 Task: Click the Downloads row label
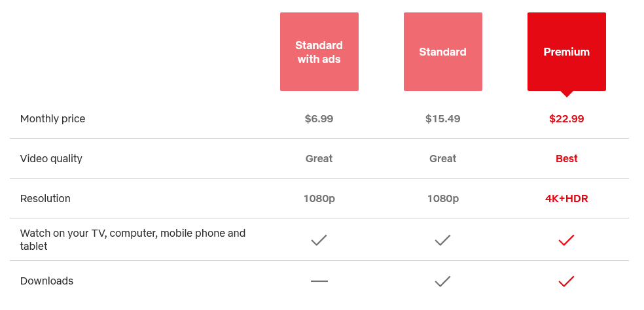(x=46, y=281)
